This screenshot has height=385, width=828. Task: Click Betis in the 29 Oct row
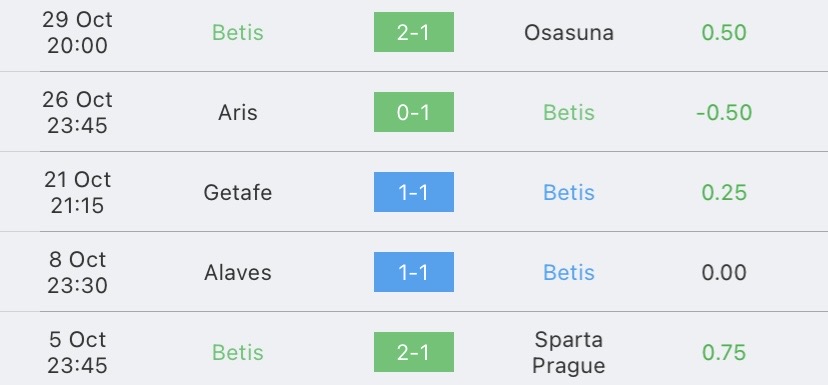[x=238, y=33]
